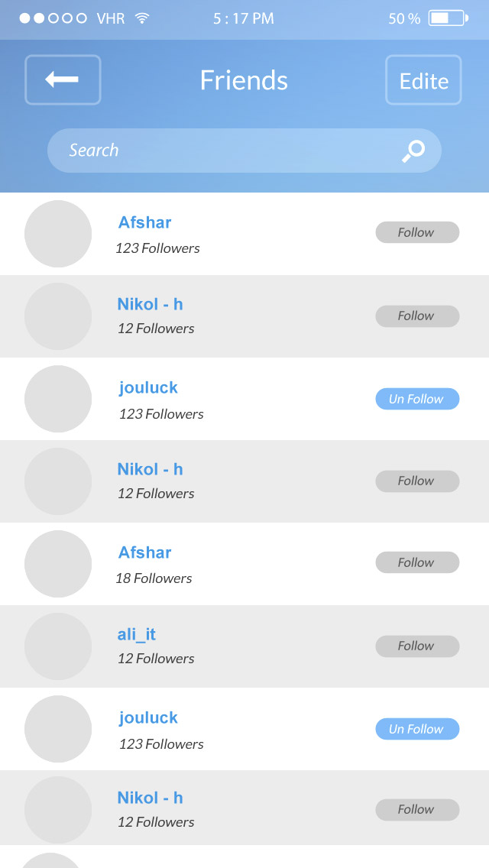
Task: Open Afshar's name above 18 Followers
Action: pos(145,552)
